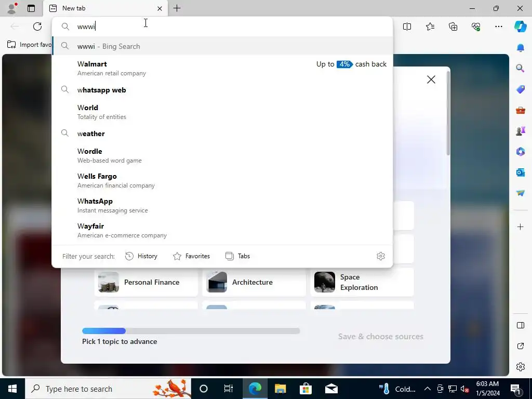Viewport: 532px width, 399px height.
Task: Click the muted volume tray icon
Action: [465, 389]
